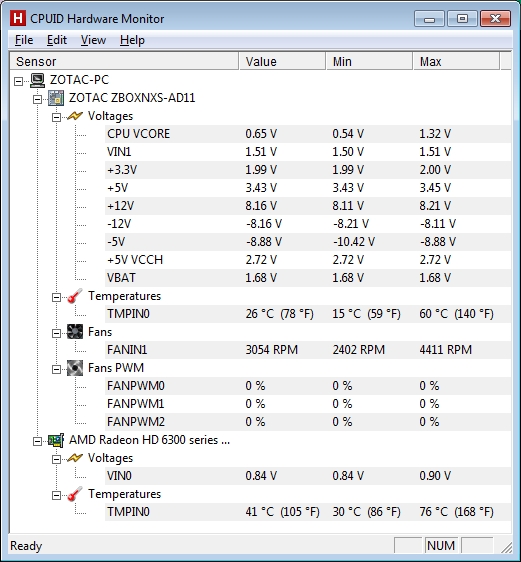The height and width of the screenshot is (562, 521).
Task: Click the 76 °C (168 °F) max GPU temperature
Action: (x=457, y=512)
